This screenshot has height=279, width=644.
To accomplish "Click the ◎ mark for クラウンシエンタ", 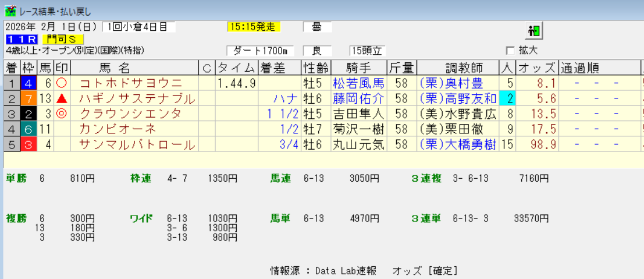I will tap(61, 114).
